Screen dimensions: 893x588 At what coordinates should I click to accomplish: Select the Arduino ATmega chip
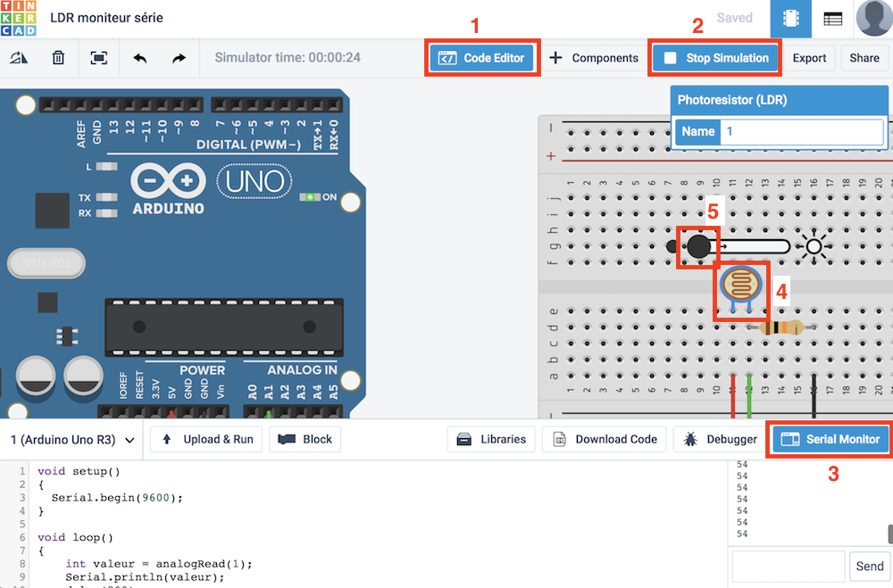[224, 327]
